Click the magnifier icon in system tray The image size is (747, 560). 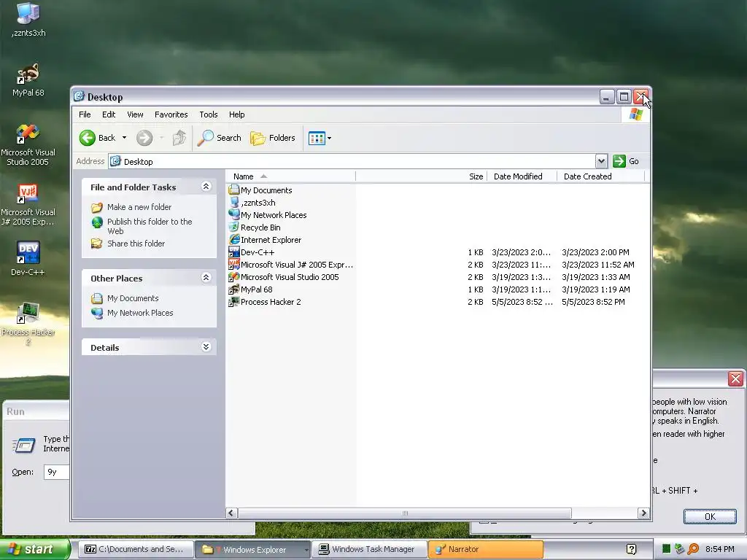693,549
